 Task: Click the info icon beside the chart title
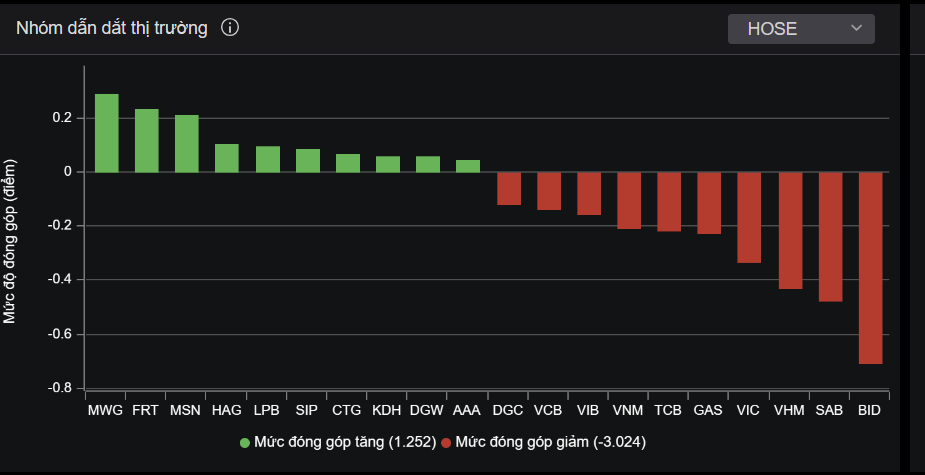point(230,28)
